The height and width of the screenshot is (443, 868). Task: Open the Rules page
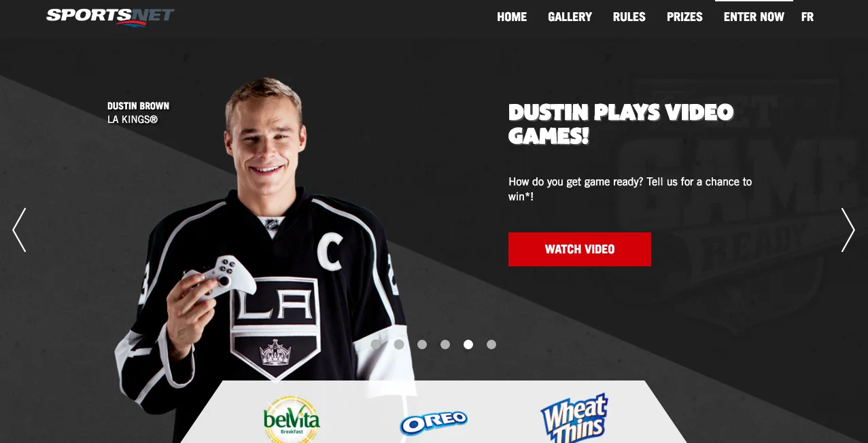(x=629, y=17)
